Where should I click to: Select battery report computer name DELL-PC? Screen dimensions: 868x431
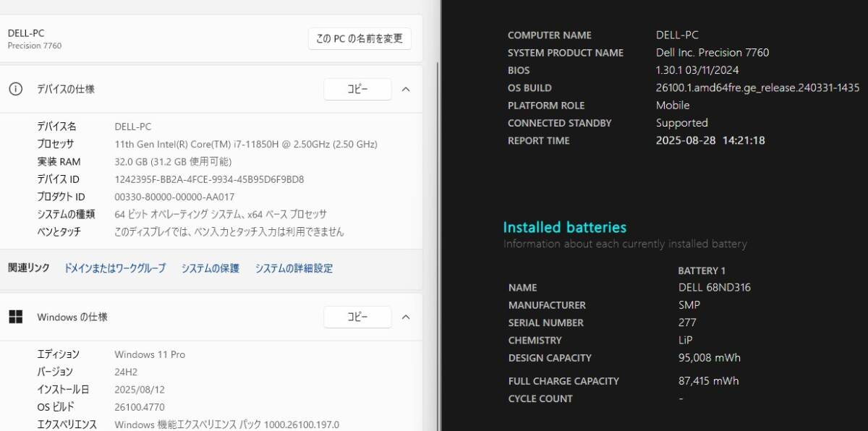pos(677,35)
